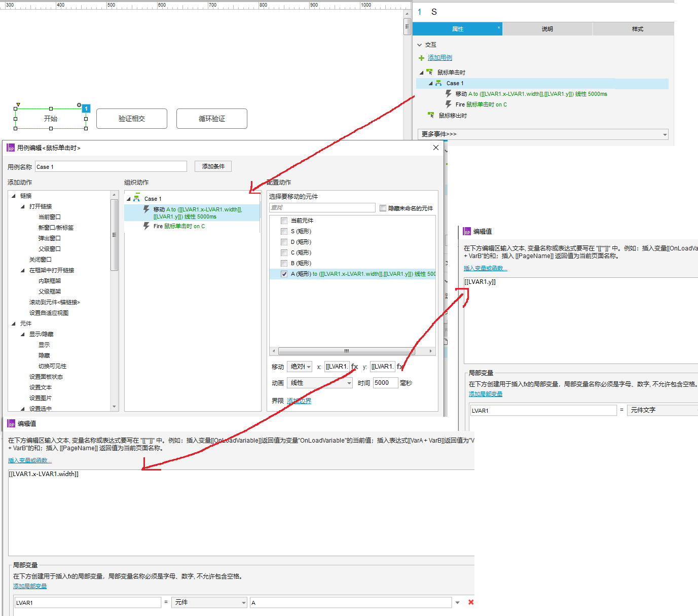Image resolution: width=698 pixels, height=616 pixels.
Task: Click the Case 1 icon in properties panel
Action: pos(438,83)
